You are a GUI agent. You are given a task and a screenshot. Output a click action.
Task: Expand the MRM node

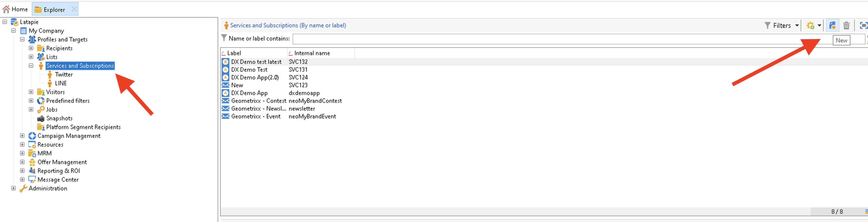[x=22, y=153]
